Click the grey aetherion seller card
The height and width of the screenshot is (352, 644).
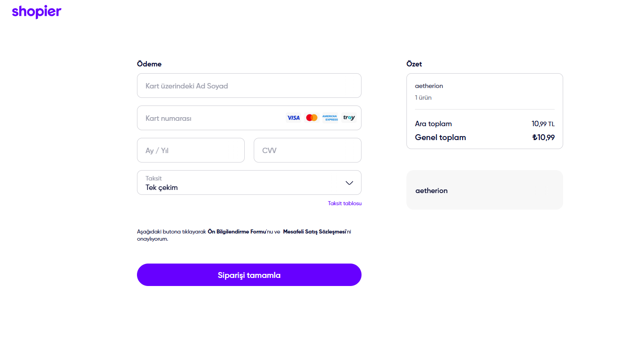[484, 190]
